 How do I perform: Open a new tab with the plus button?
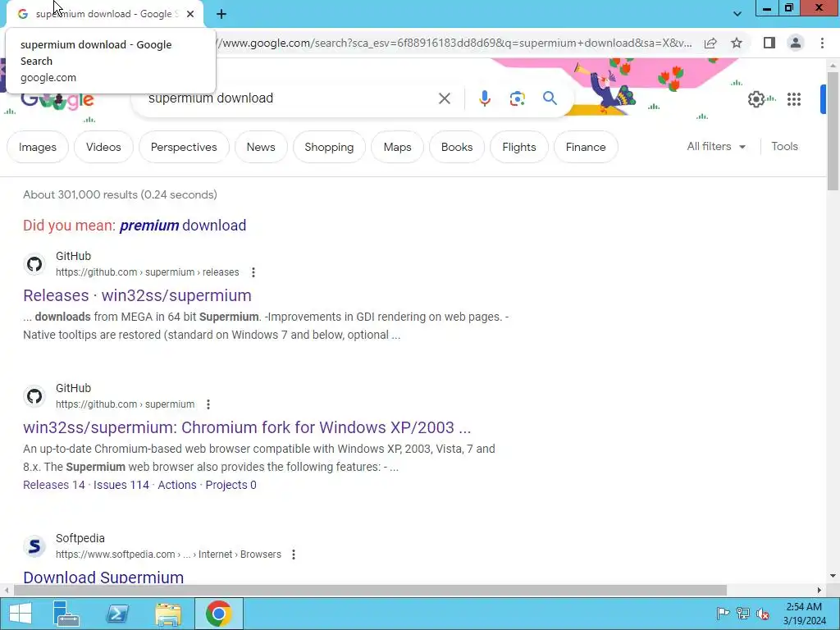click(x=221, y=14)
